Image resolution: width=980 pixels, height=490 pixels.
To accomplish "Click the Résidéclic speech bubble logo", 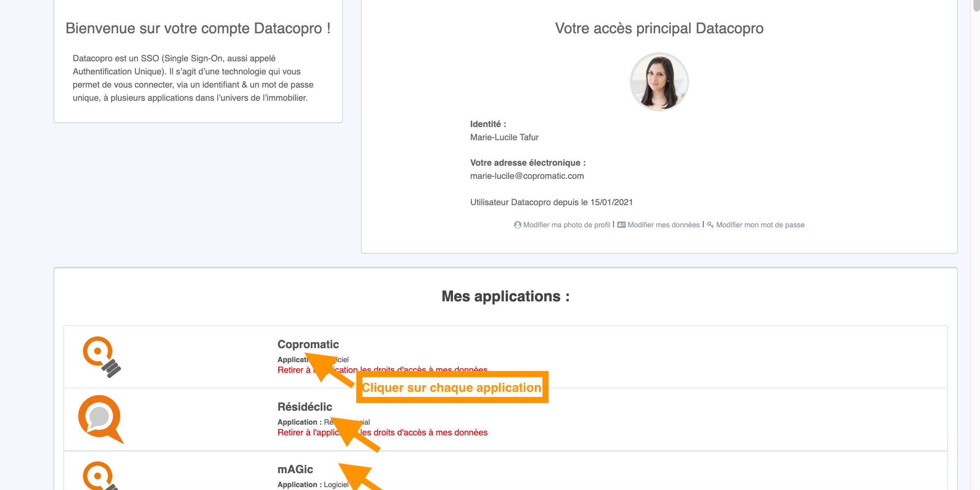I will (x=101, y=419).
